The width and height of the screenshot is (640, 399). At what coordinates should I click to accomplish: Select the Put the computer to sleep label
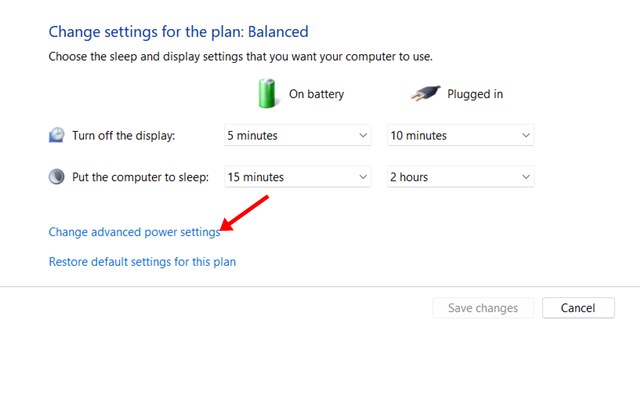[x=140, y=177]
